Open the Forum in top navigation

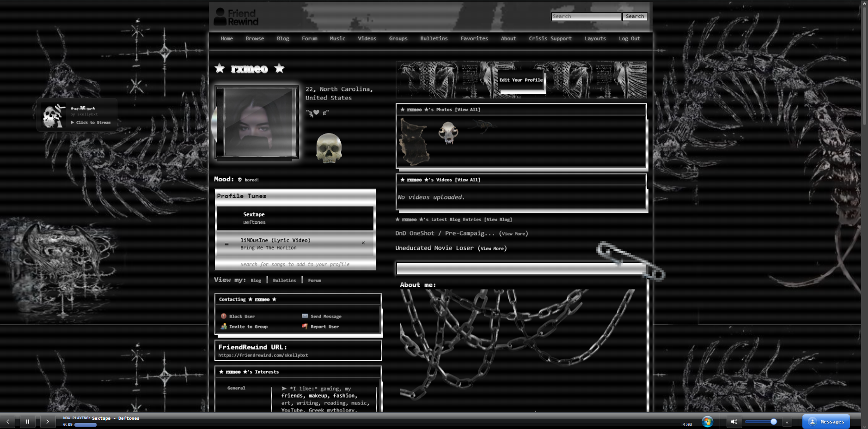310,39
